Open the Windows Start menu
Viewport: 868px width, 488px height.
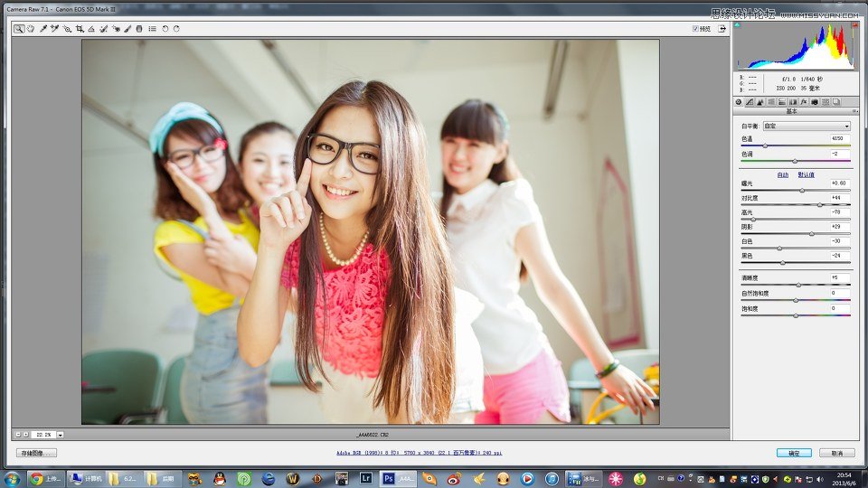pos(12,479)
